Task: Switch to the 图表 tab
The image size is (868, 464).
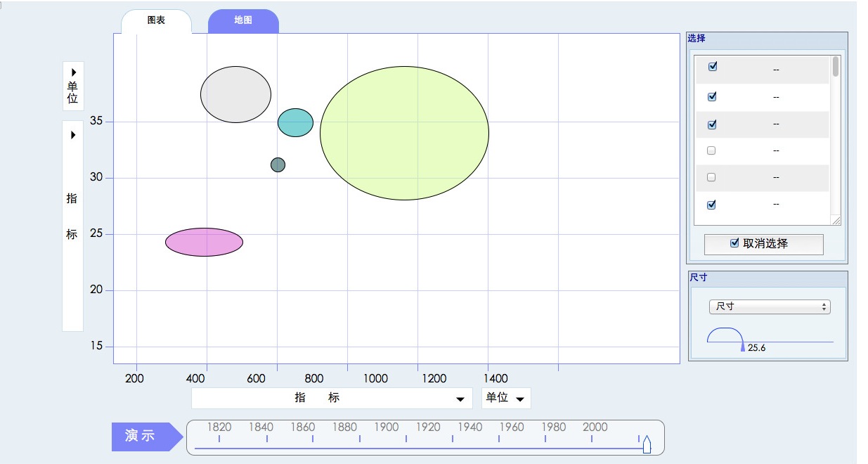Action: click(x=156, y=21)
